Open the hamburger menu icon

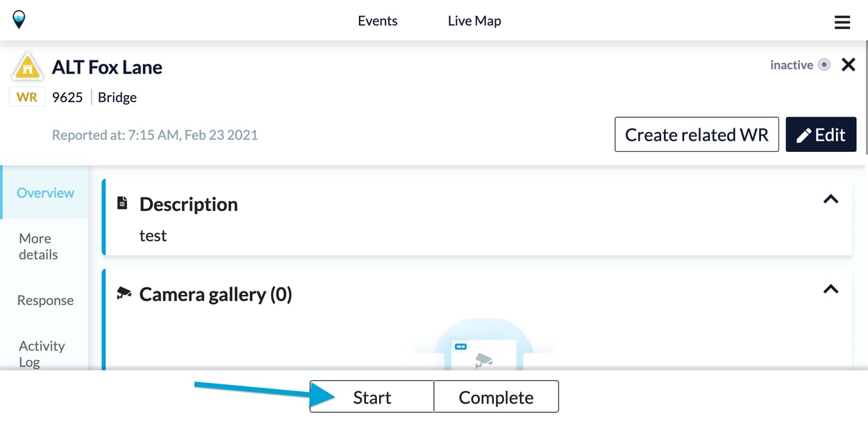(842, 22)
